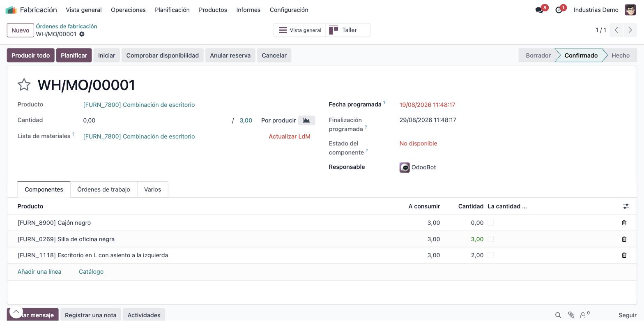This screenshot has width=644, height=321.
Task: Open column settings adjust icon
Action: coord(626,206)
